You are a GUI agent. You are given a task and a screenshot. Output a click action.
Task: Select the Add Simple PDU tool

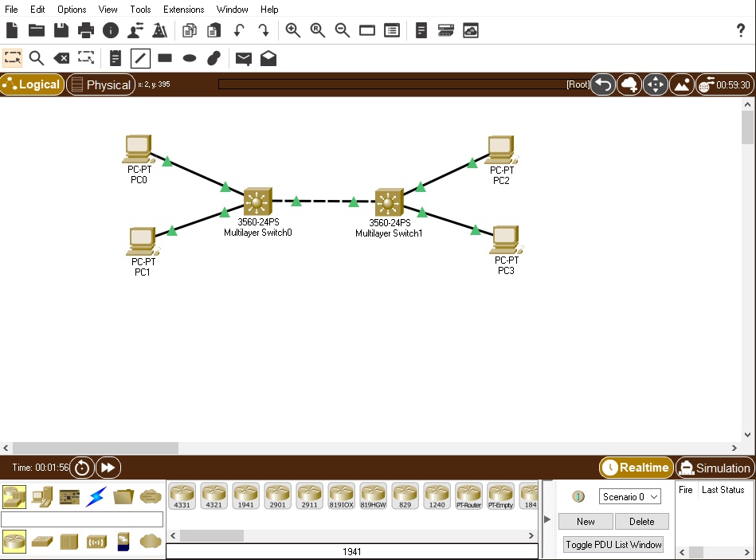click(x=243, y=57)
